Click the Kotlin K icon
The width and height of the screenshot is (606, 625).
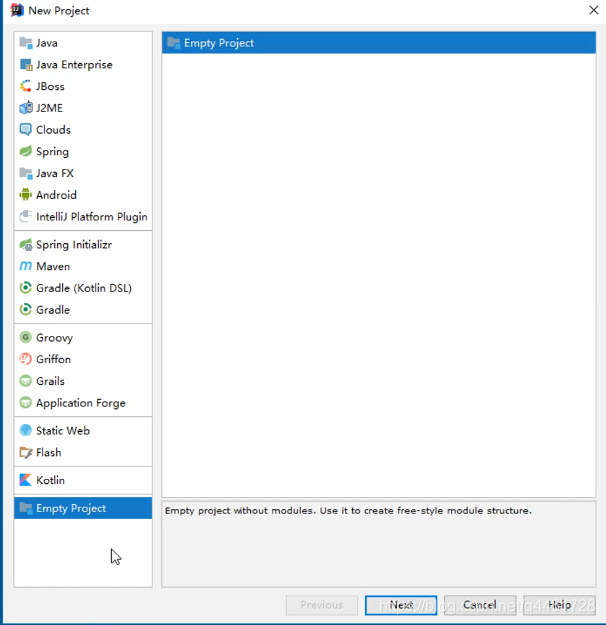pyautogui.click(x=26, y=480)
